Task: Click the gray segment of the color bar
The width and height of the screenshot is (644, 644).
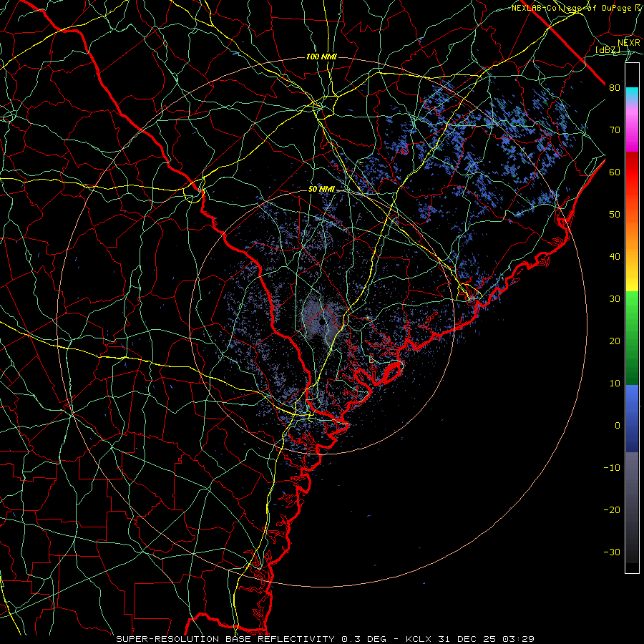Action: tap(632, 507)
